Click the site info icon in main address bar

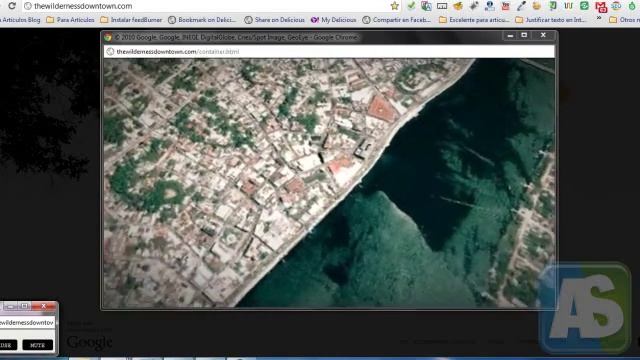(x=28, y=6)
